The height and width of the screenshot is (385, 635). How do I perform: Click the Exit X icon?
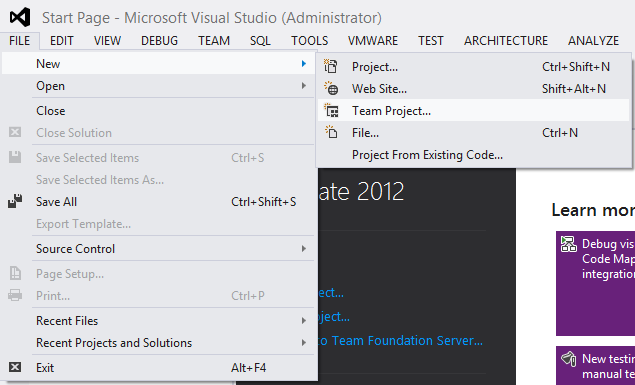tap(15, 367)
